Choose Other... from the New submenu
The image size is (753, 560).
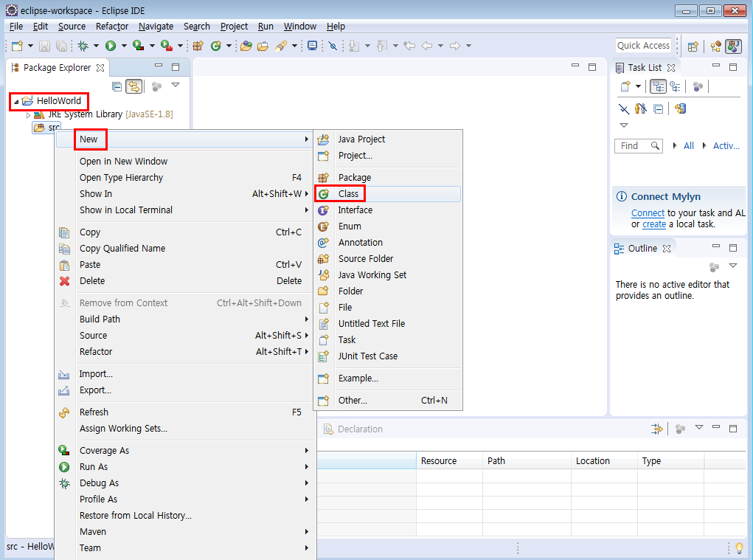pos(388,401)
